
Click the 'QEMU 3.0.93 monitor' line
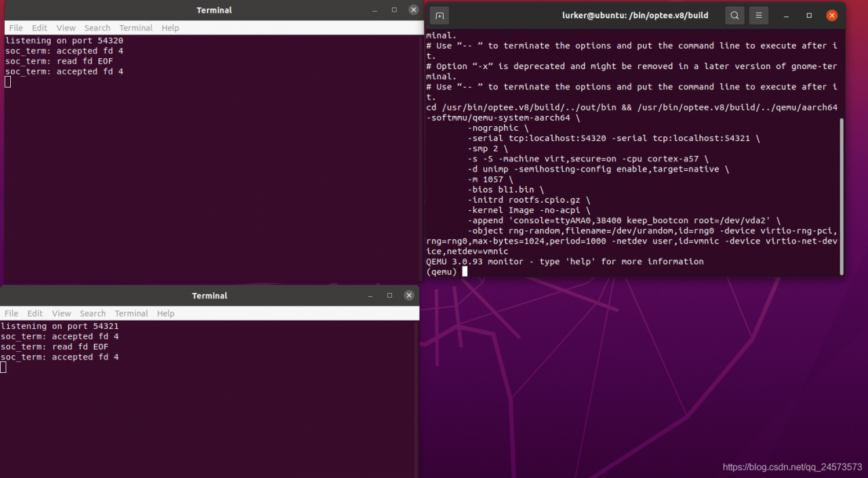pyautogui.click(x=565, y=261)
